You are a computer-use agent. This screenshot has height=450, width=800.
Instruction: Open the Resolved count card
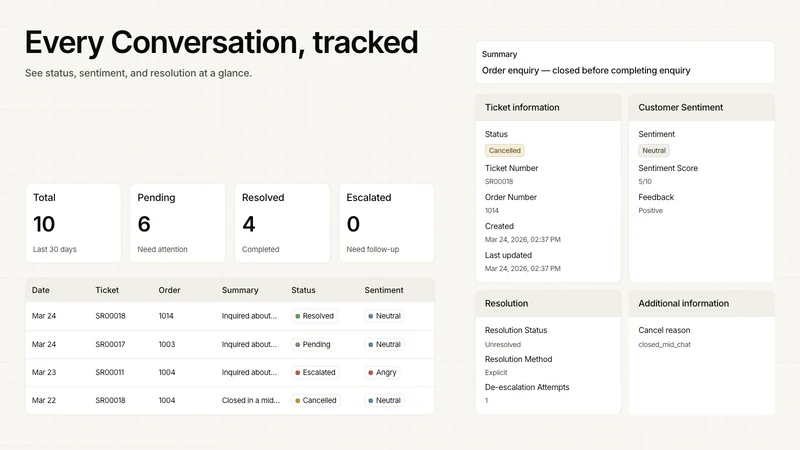click(x=282, y=223)
